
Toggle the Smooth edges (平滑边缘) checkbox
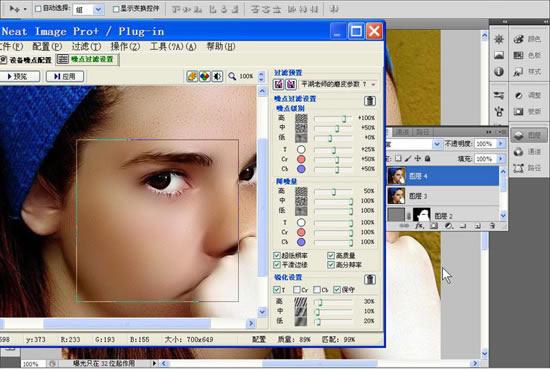(277, 265)
